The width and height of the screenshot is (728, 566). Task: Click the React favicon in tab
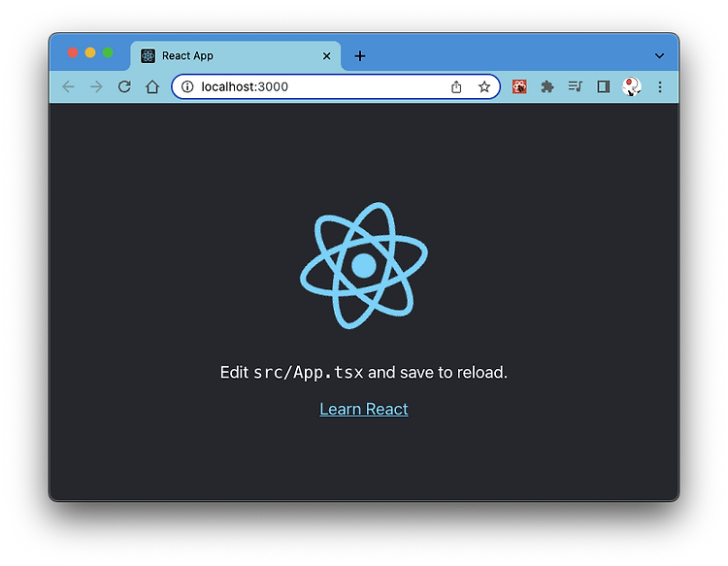pyautogui.click(x=149, y=56)
